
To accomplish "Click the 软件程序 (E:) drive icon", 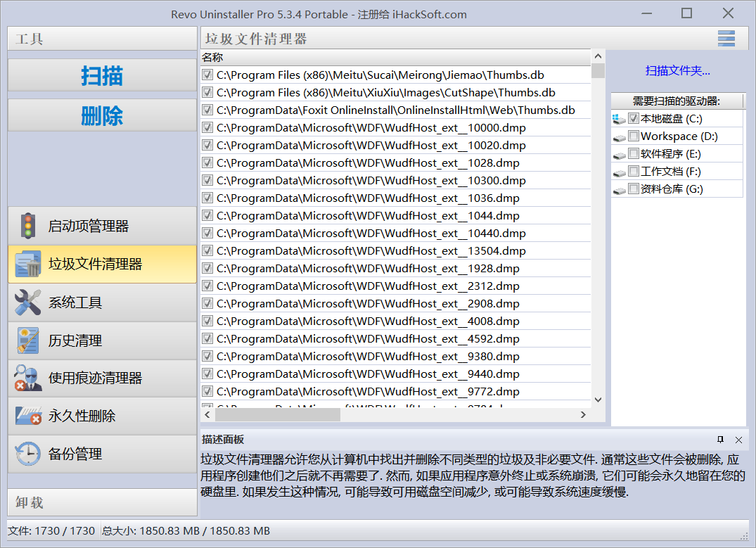I will 619,155.
